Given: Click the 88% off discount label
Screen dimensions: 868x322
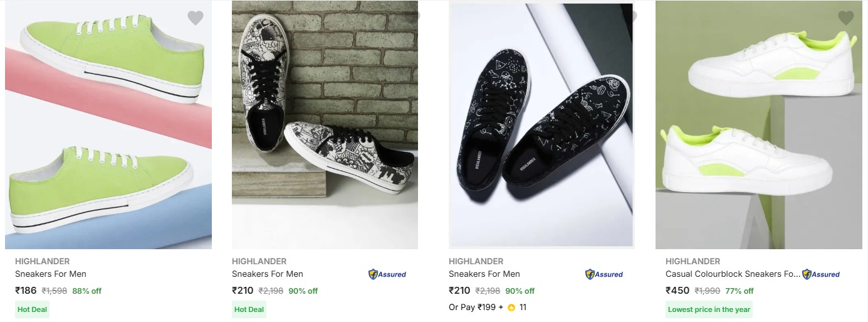Looking at the screenshot, I should coord(86,291).
